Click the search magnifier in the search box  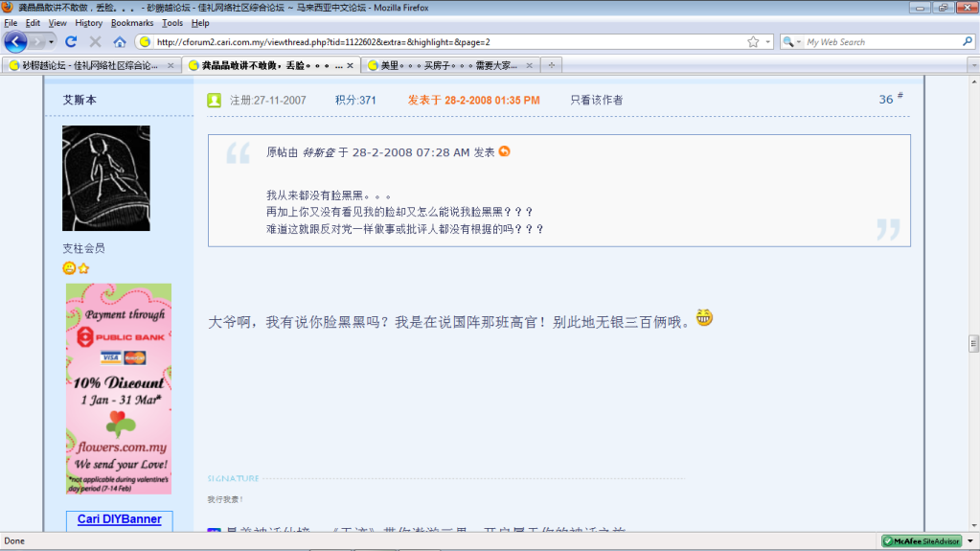(x=967, y=42)
